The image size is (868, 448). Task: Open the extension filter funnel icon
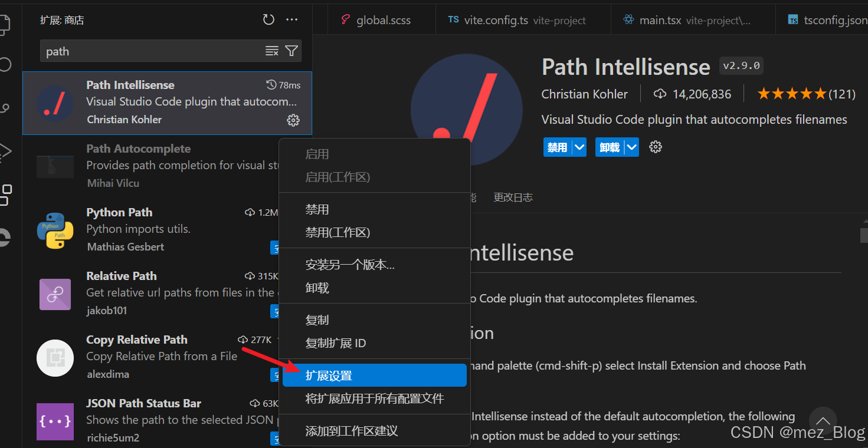291,51
